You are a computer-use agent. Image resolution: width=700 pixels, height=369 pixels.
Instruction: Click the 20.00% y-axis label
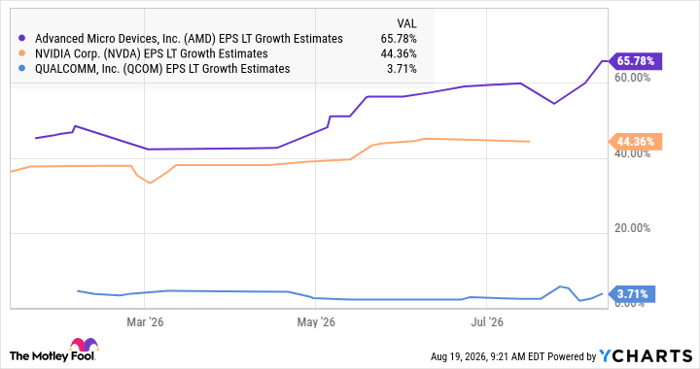coord(632,228)
